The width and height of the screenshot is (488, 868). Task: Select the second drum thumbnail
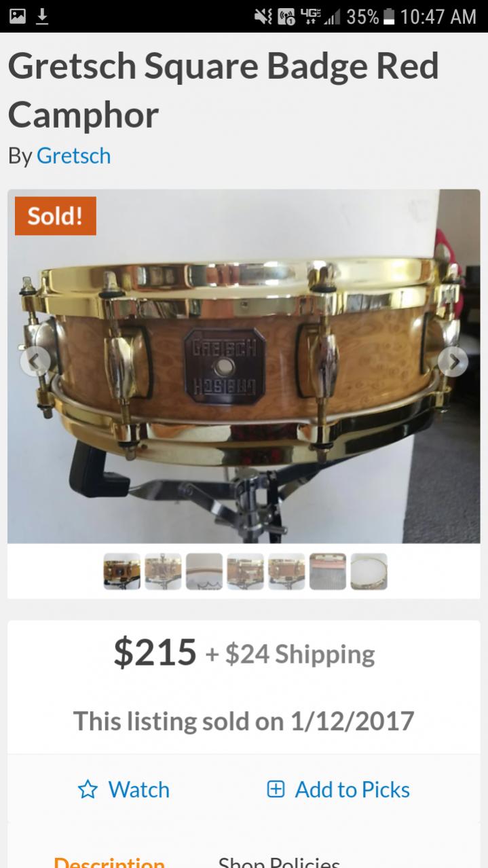(163, 571)
